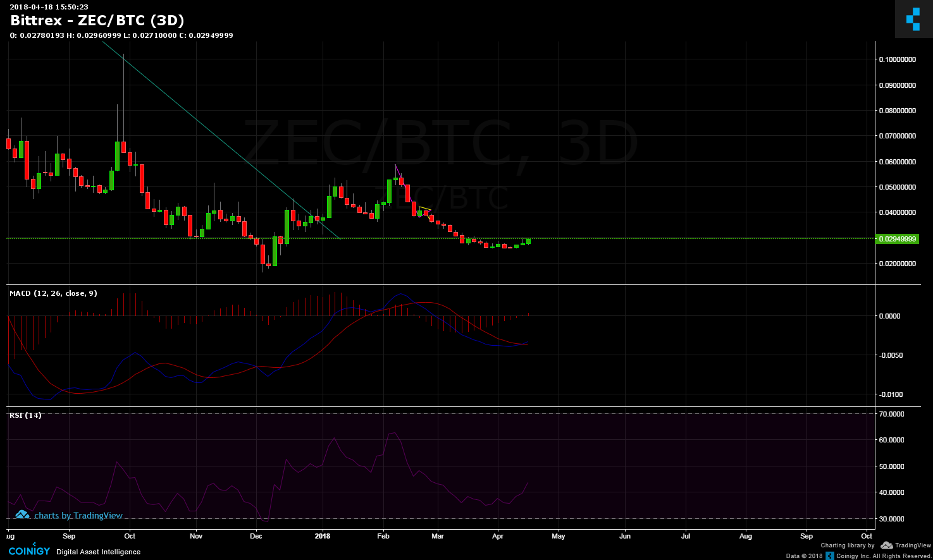Click the 0.08000000 price axis label
This screenshot has height=560, width=933.
(897, 111)
